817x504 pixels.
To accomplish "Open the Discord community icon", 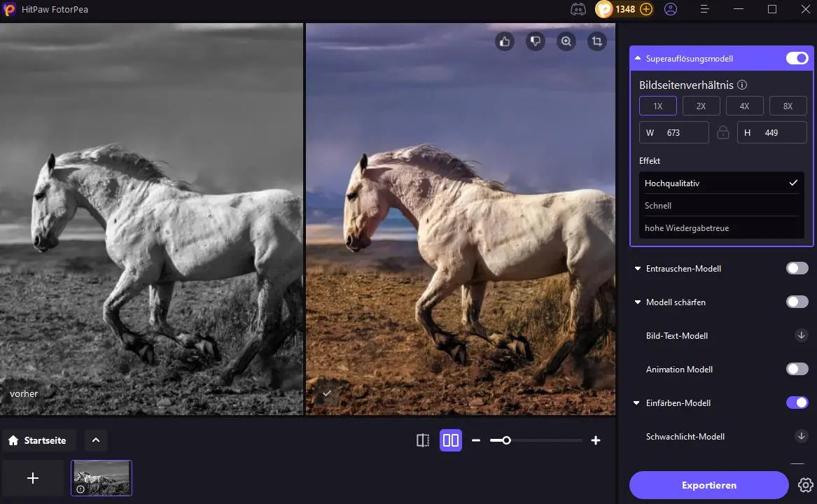I will point(578,9).
